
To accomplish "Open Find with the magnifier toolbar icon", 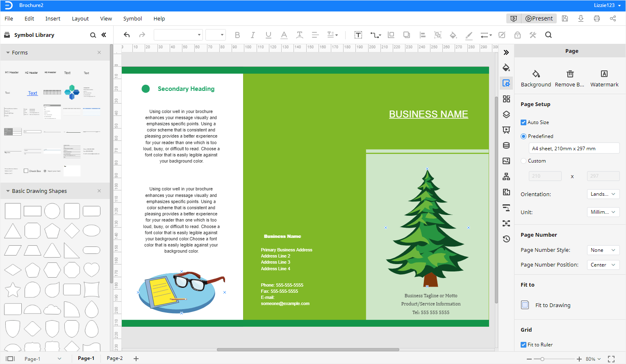I will click(x=549, y=35).
